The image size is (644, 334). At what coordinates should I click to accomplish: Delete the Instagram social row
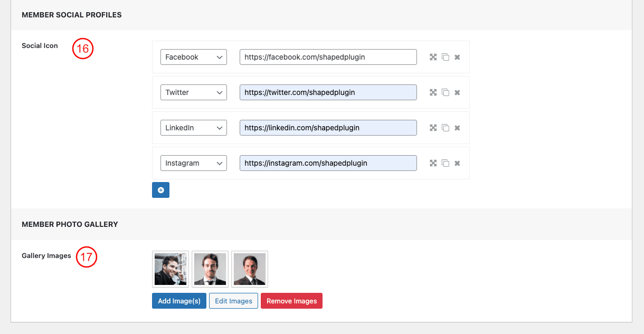pos(457,163)
